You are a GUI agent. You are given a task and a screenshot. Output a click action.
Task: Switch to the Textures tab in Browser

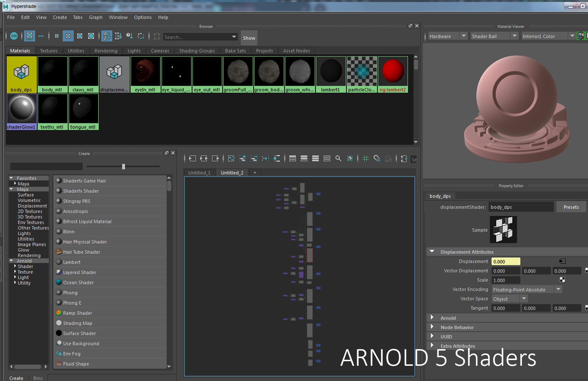coord(49,51)
